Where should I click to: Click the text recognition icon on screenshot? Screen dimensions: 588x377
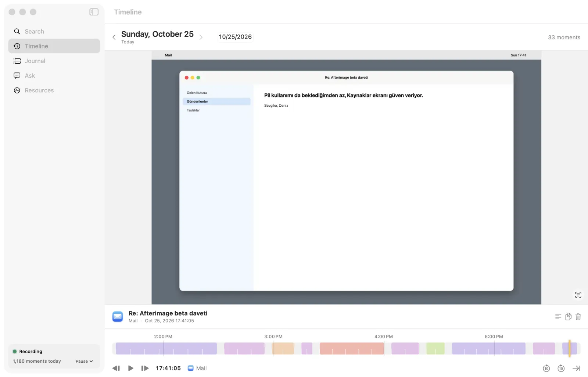coord(578,295)
